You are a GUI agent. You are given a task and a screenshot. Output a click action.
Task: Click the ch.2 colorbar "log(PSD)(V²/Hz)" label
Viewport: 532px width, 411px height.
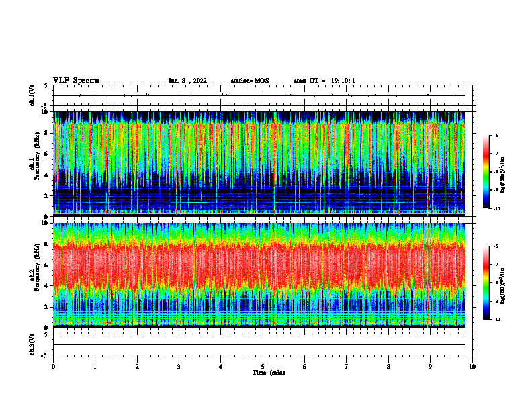503,285
